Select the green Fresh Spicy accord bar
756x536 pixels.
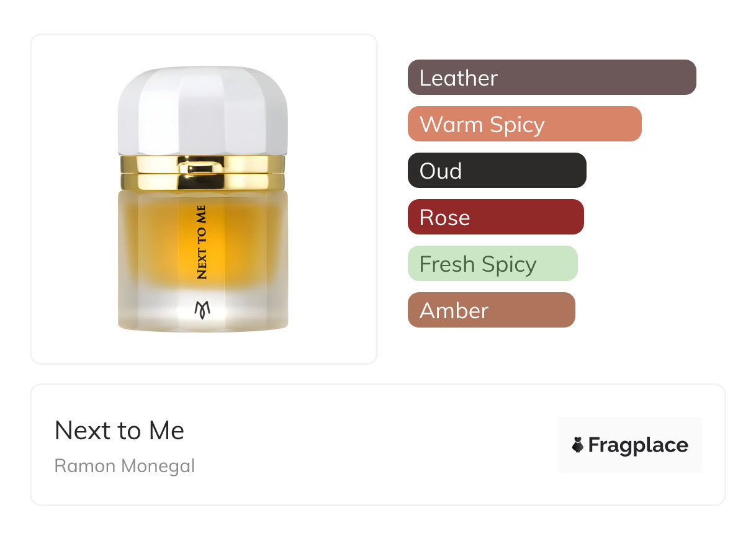(493, 264)
